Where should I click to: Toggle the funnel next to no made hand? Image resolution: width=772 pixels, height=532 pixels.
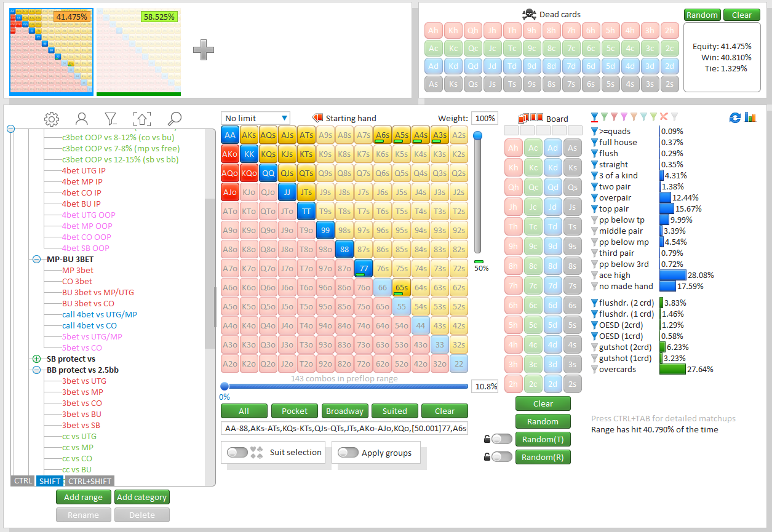click(594, 286)
